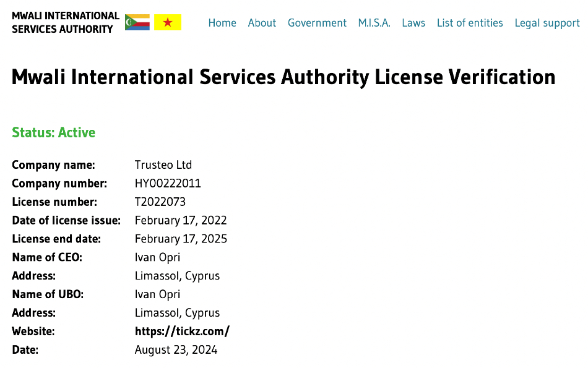Viewport: 588px width, 368px height.
Task: Click the 'Name of CEO:' label
Action: tap(47, 257)
